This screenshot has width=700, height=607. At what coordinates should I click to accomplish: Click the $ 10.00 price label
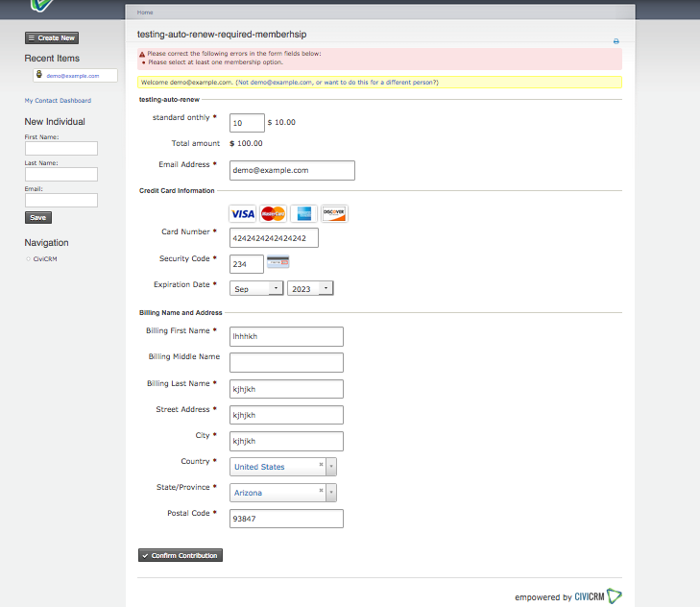click(281, 122)
